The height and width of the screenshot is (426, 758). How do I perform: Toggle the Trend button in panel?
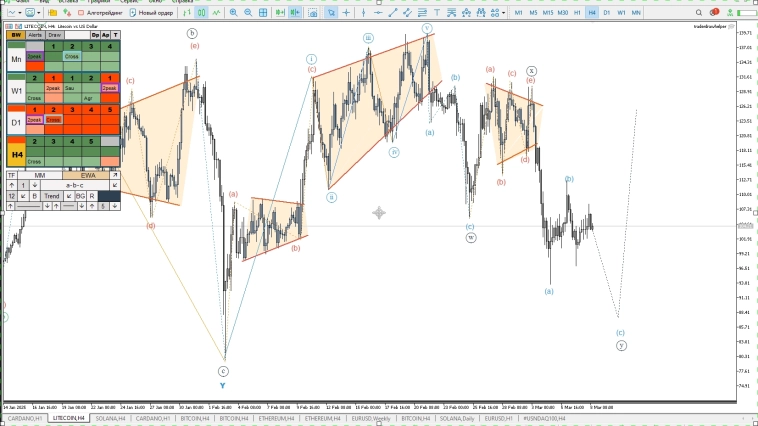coord(51,196)
